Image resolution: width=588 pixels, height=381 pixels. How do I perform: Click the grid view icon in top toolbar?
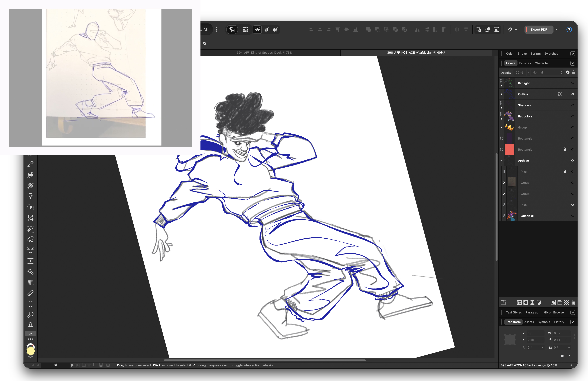click(x=246, y=30)
